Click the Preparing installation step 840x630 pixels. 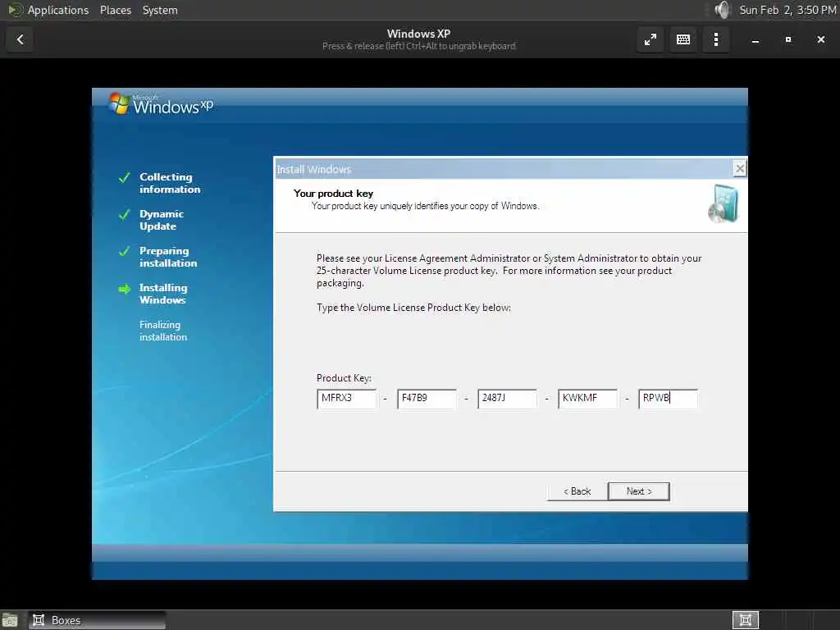pos(168,257)
